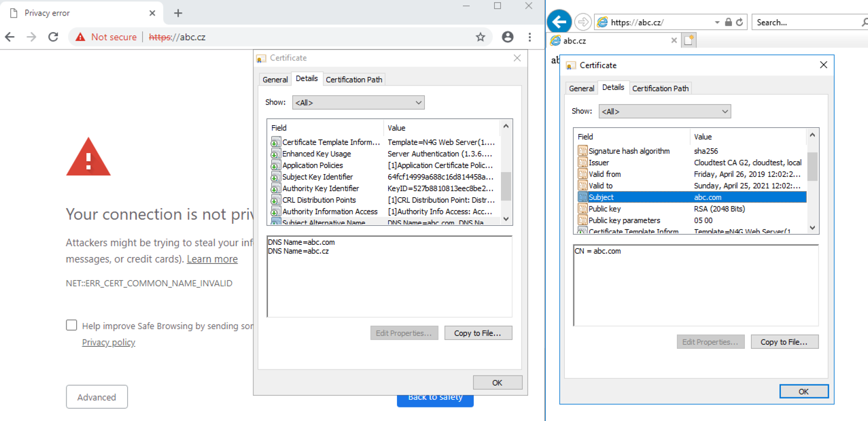Close the IE Certificate dialog

click(x=824, y=65)
